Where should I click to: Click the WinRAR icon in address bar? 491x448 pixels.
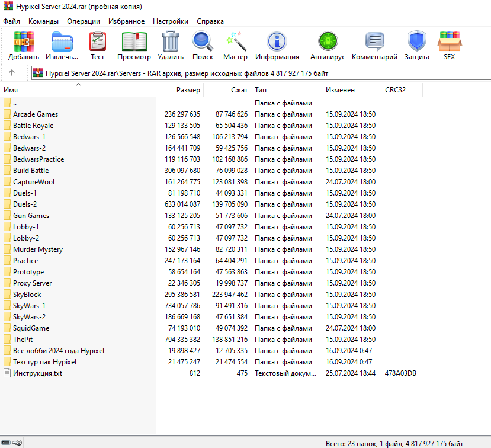coord(38,73)
